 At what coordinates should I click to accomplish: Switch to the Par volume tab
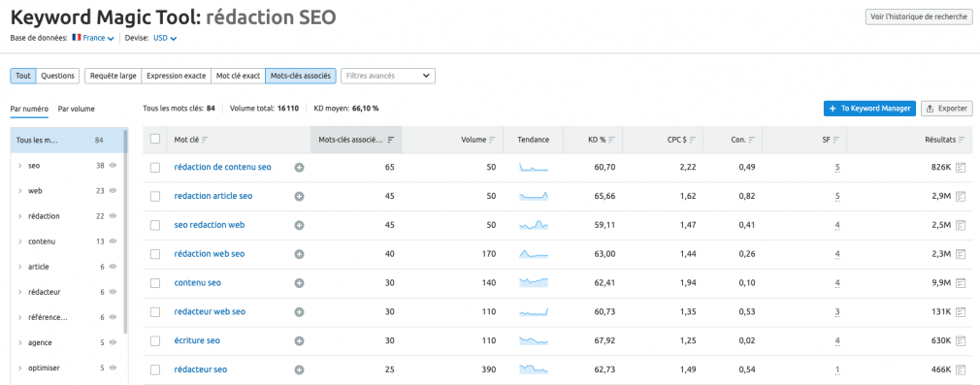click(77, 109)
